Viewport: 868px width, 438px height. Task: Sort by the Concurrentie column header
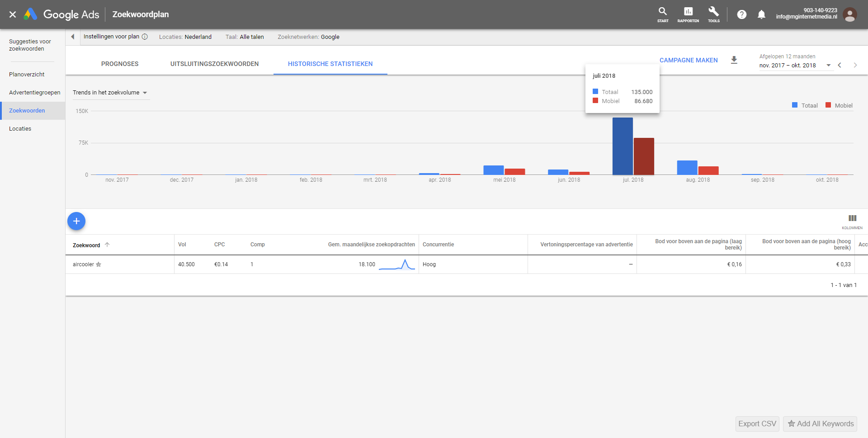pyautogui.click(x=438, y=245)
